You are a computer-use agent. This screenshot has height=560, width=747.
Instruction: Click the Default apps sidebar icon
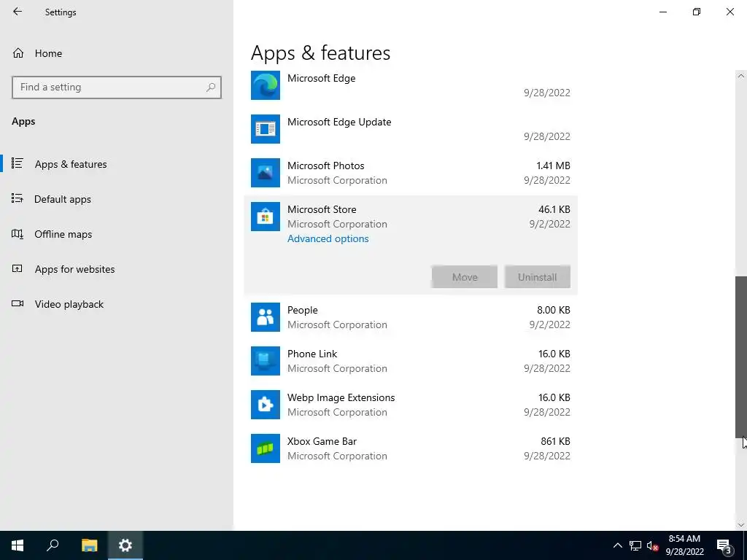[x=18, y=198]
